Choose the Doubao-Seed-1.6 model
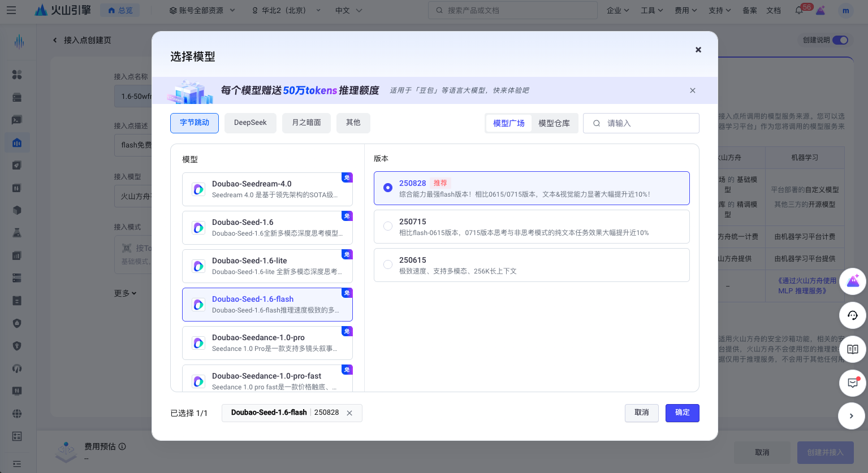Viewport: 868px width, 473px height. pyautogui.click(x=267, y=228)
